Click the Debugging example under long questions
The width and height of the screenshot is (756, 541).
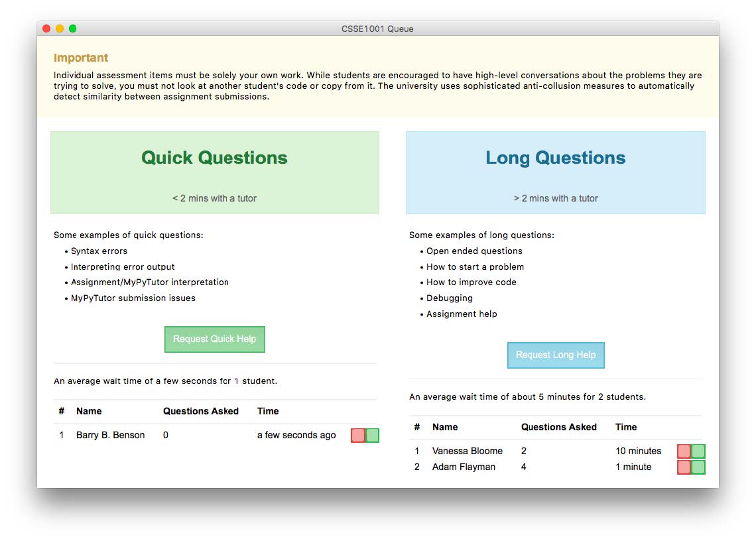pos(449,298)
